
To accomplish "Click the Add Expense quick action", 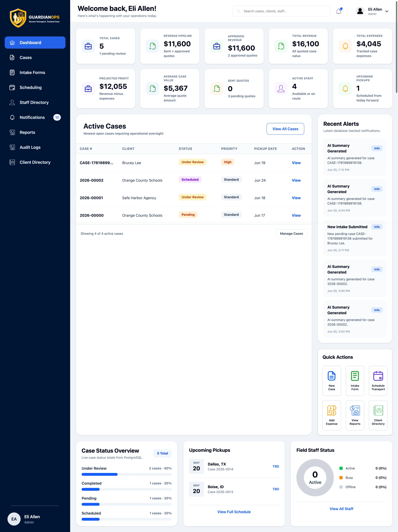I will (332, 415).
